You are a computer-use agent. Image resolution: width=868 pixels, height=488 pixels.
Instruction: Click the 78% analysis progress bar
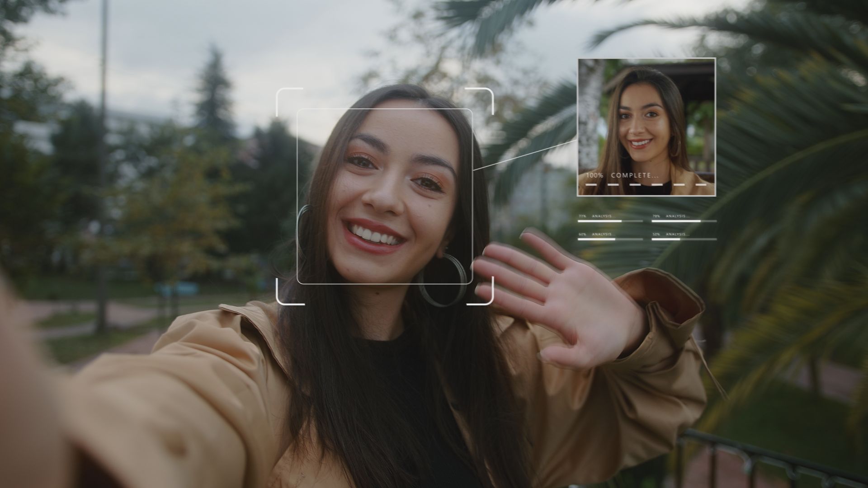[x=684, y=221]
